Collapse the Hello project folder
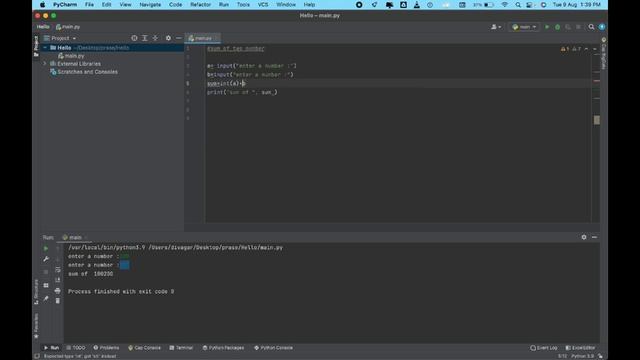Viewport: 640px width, 360px height. (x=45, y=48)
